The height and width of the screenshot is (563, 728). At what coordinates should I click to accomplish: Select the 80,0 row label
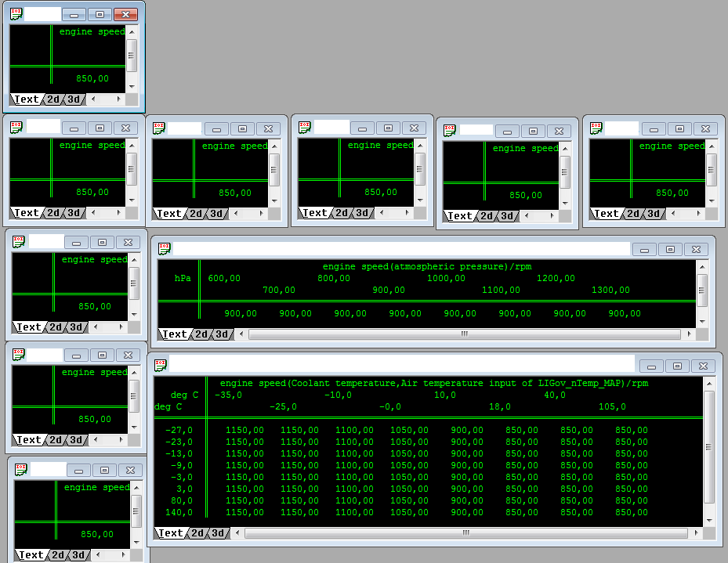[x=182, y=501]
